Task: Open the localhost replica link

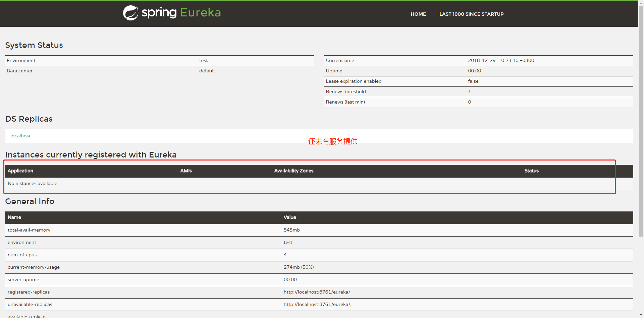Action: (x=20, y=136)
